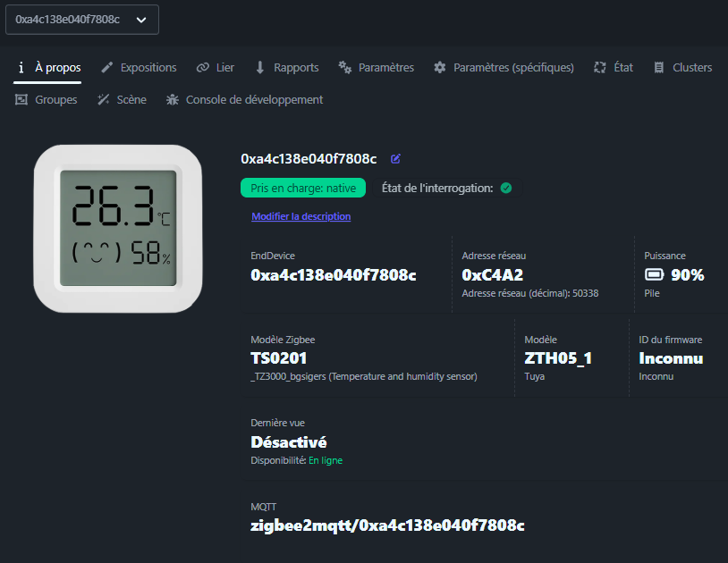Click the green interview status checkmark icon
Screen dimensions: 728x563
(506, 188)
